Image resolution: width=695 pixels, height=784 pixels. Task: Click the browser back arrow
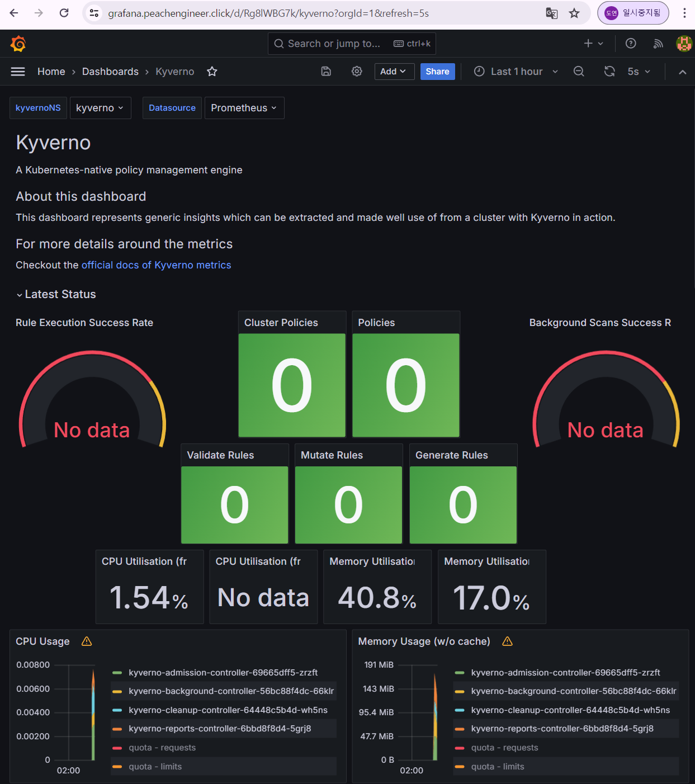[14, 13]
